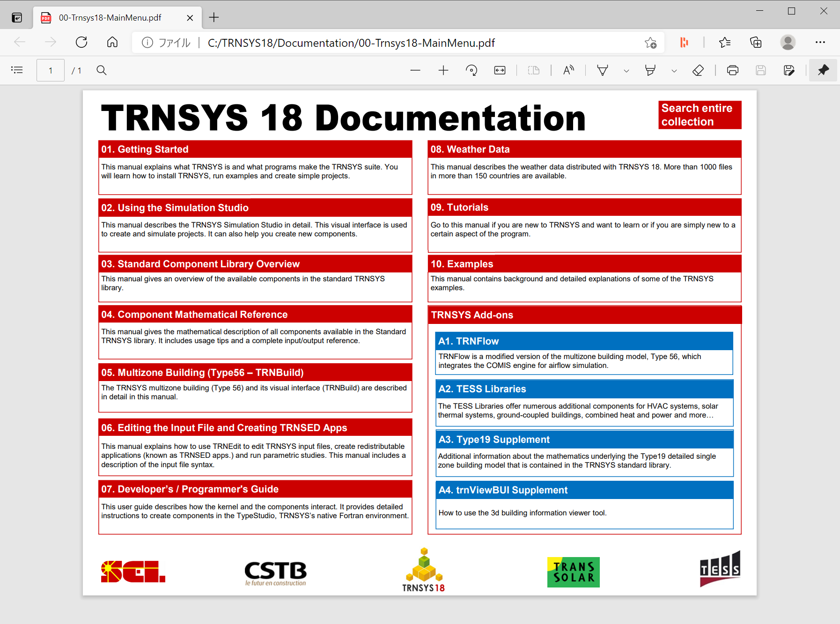Open the PDF table of contents sidebar
840x624 pixels.
(17, 70)
